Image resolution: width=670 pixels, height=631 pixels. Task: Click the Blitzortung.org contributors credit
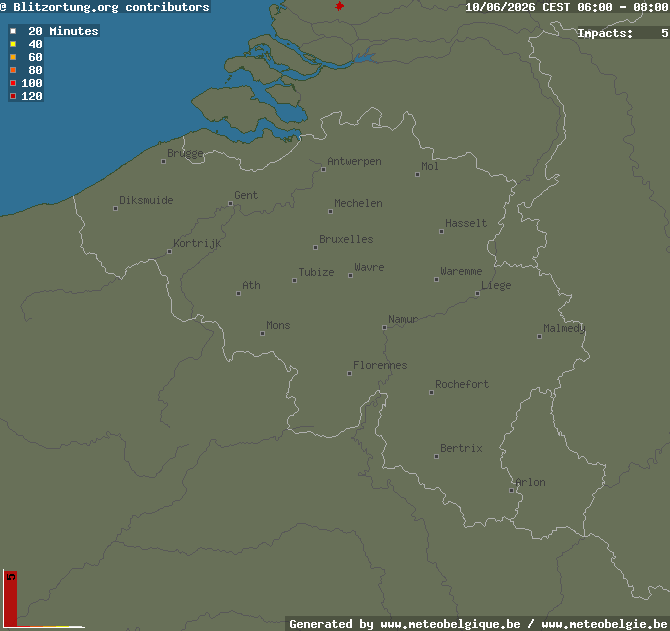point(105,7)
